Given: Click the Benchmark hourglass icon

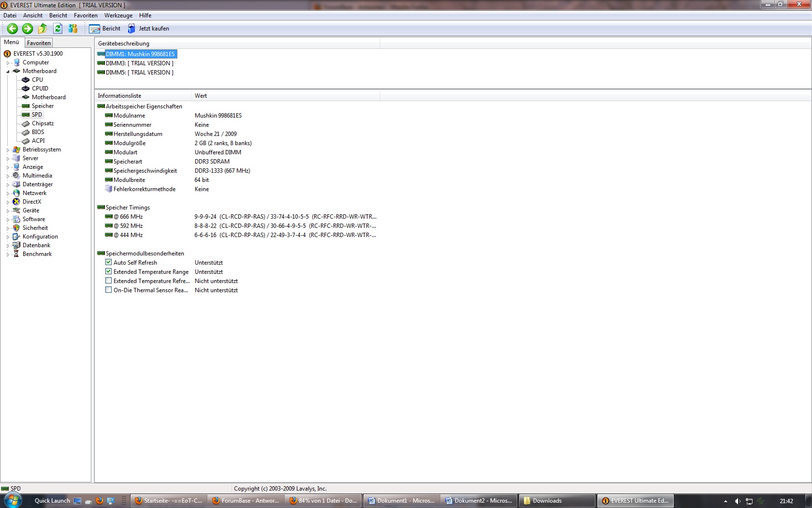Looking at the screenshot, I should pyautogui.click(x=16, y=254).
